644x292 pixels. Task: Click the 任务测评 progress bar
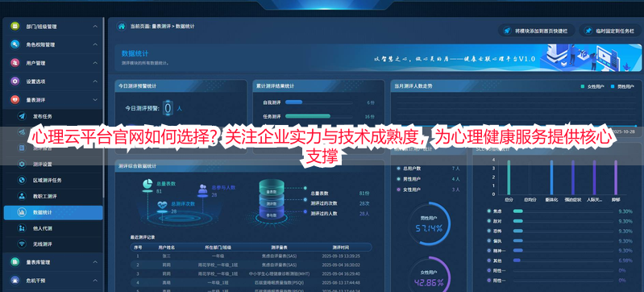click(318, 116)
